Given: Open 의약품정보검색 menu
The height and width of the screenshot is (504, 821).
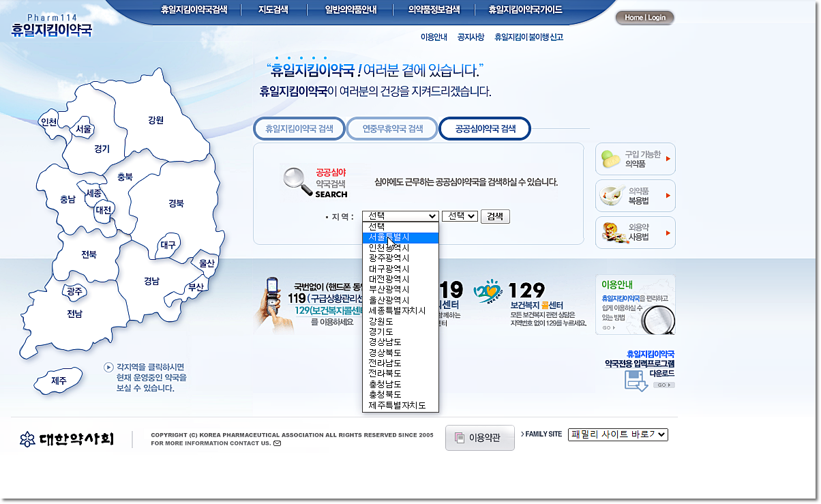Looking at the screenshot, I should (x=433, y=10).
